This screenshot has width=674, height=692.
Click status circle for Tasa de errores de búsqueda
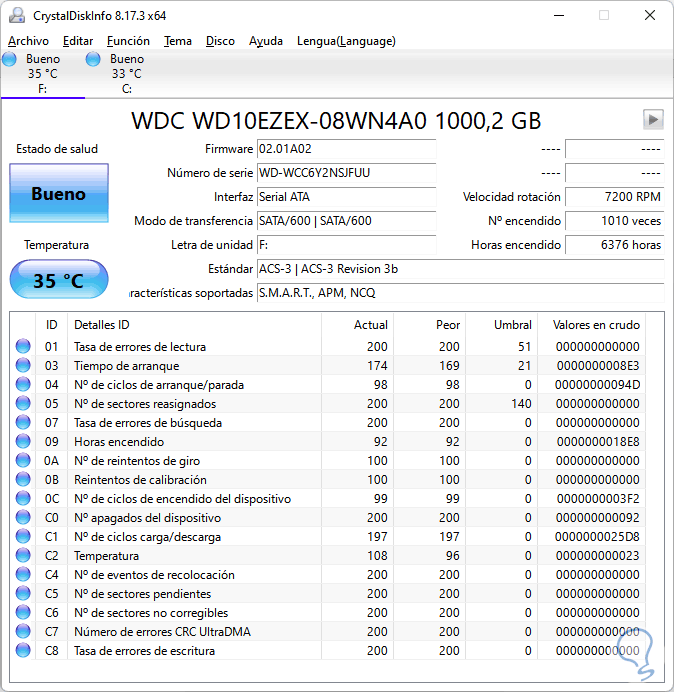pyautogui.click(x=23, y=422)
